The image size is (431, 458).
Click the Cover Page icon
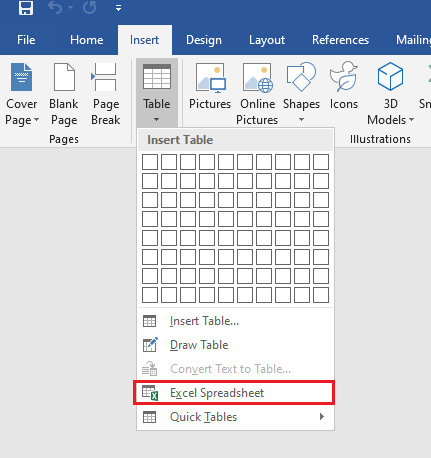tap(22, 77)
